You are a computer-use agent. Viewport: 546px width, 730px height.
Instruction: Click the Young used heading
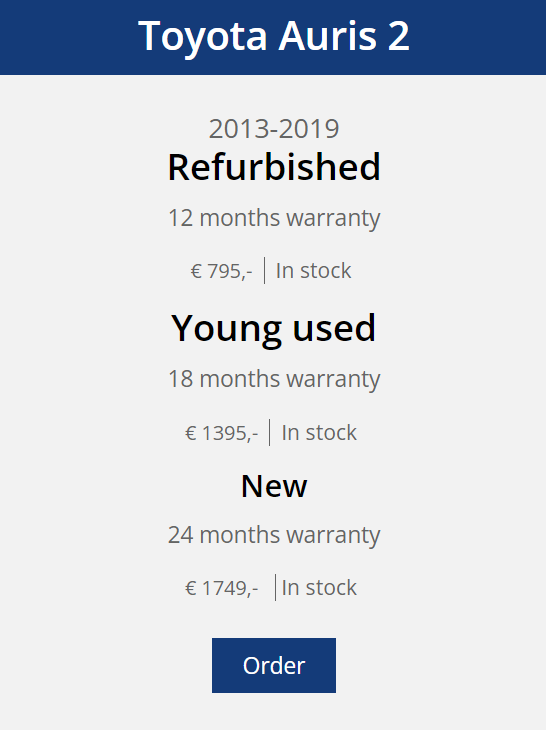coord(273,329)
